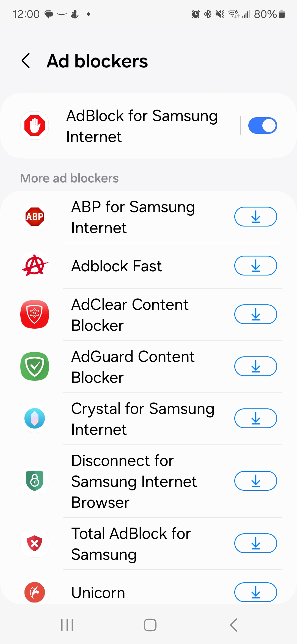Tap the AdBlock for Samsung Internet icon
This screenshot has width=297, height=644.
[35, 125]
